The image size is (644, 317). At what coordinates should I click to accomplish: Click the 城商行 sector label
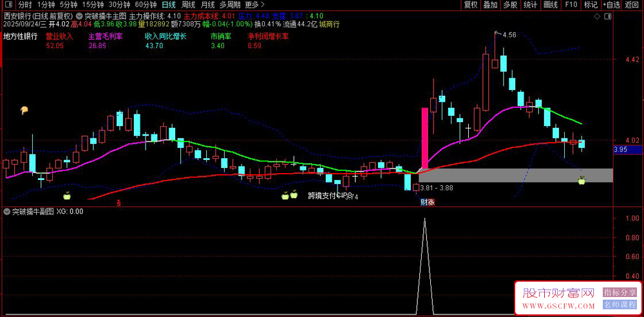tap(329, 24)
